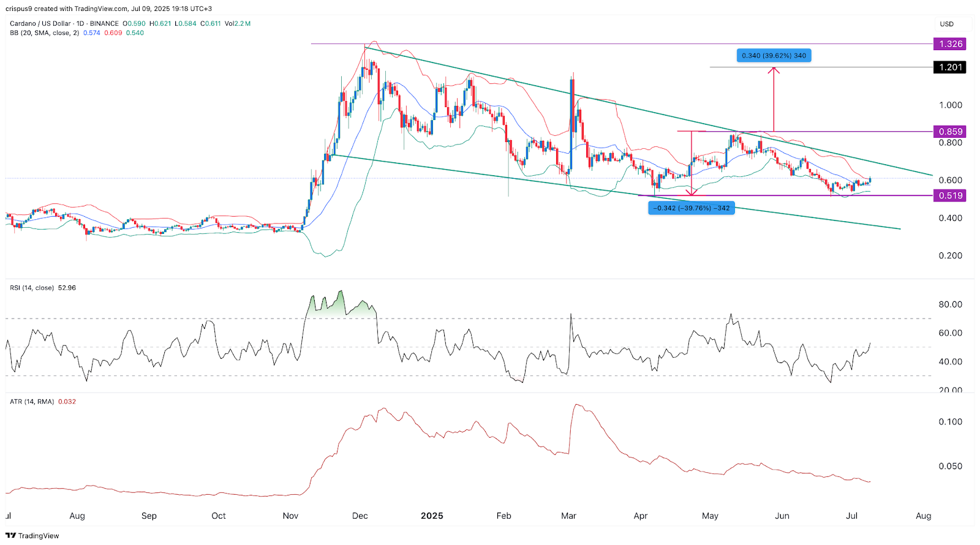
Task: Click the ATR 0.100 axis tick
Action: 951,421
